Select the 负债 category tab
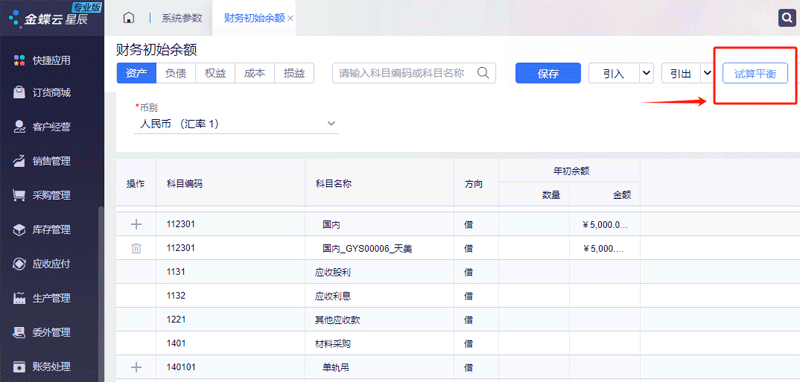The image size is (800, 382). [176, 73]
